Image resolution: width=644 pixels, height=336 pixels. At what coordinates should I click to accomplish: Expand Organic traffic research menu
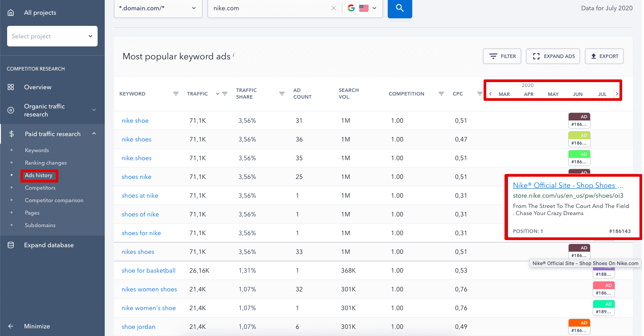(x=52, y=110)
